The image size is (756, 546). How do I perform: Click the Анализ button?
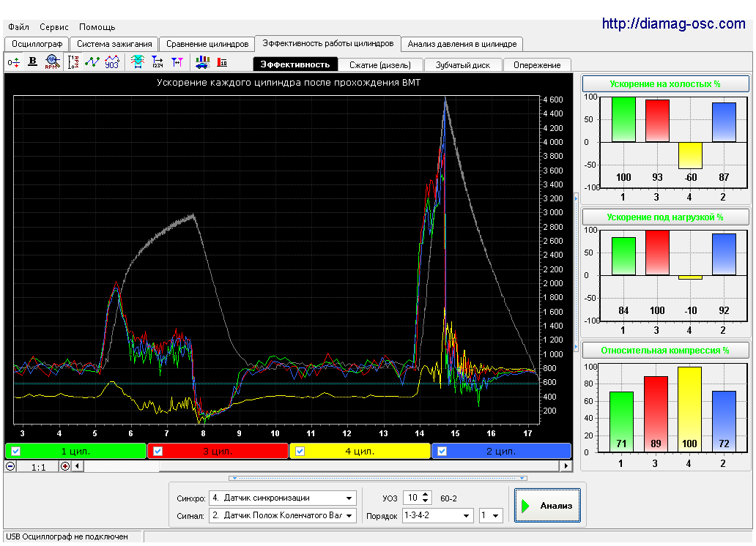click(547, 506)
